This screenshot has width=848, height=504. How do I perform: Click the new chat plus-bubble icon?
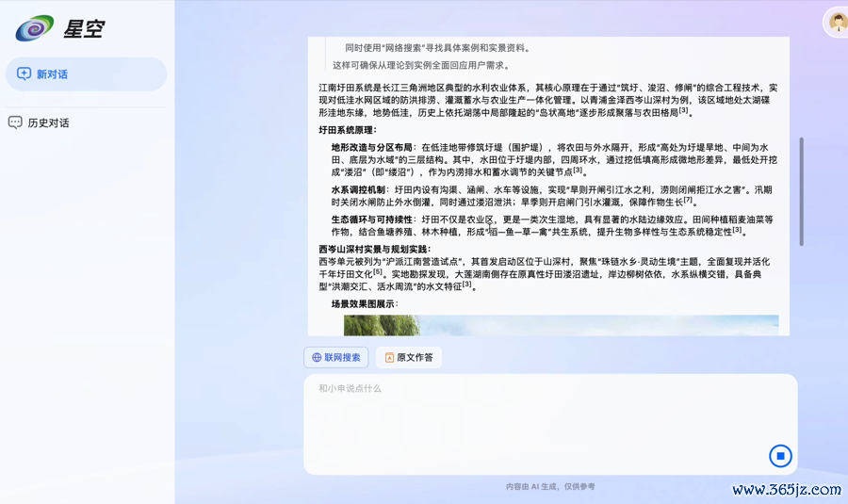click(24, 74)
